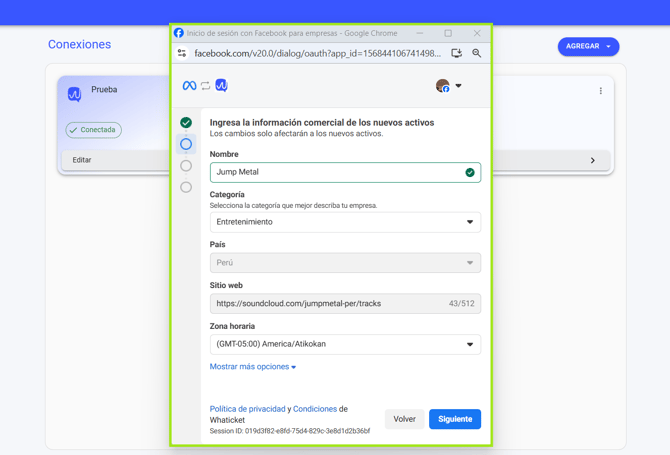Viewport: 670px width, 455px height.
Task: Click the Nombre field containing Jump Metal
Action: (345, 173)
